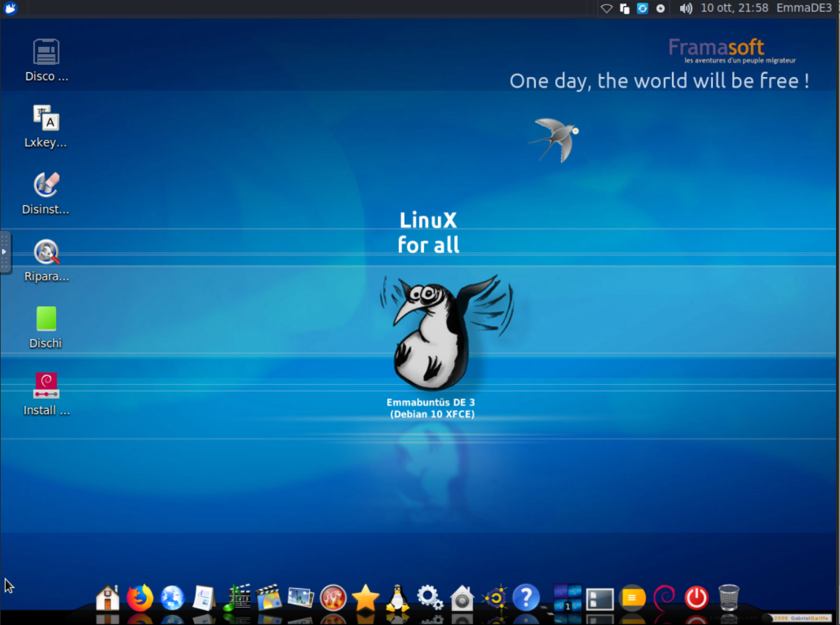Open the Xfce applications menu

click(10, 8)
